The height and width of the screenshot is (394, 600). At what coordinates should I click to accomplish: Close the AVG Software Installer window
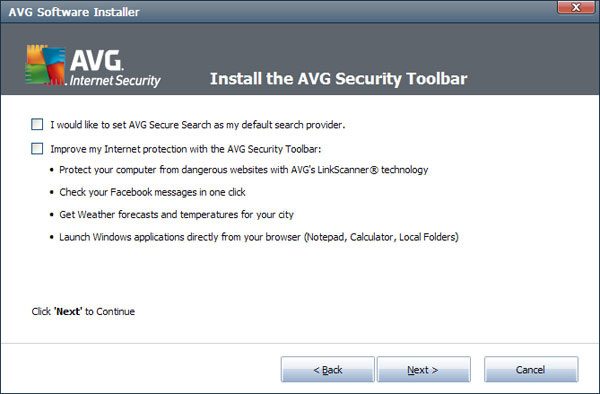(576, 7)
